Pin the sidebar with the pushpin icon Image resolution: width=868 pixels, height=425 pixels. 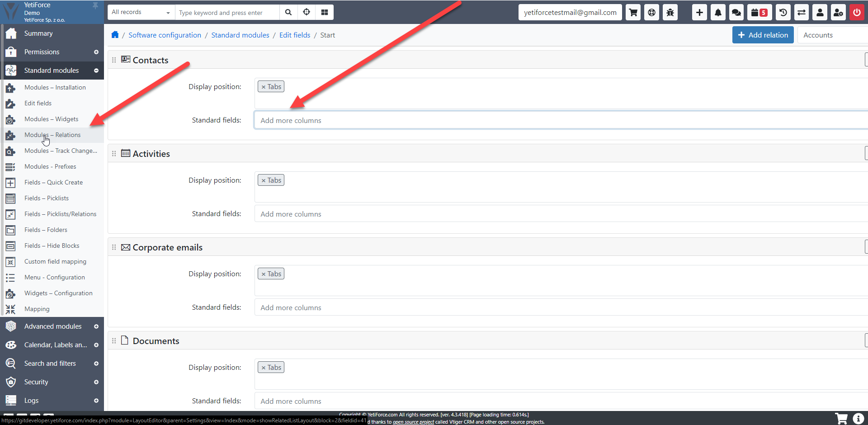coord(95,5)
